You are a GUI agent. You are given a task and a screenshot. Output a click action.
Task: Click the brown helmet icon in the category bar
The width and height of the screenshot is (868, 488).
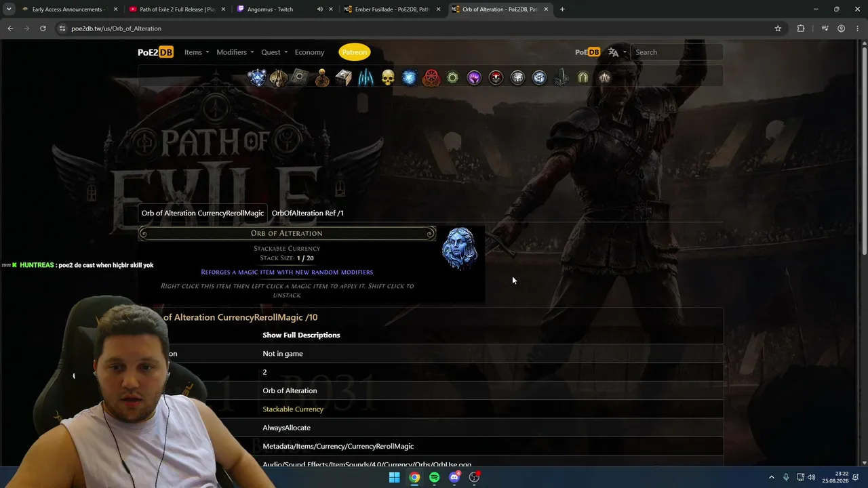click(x=278, y=78)
